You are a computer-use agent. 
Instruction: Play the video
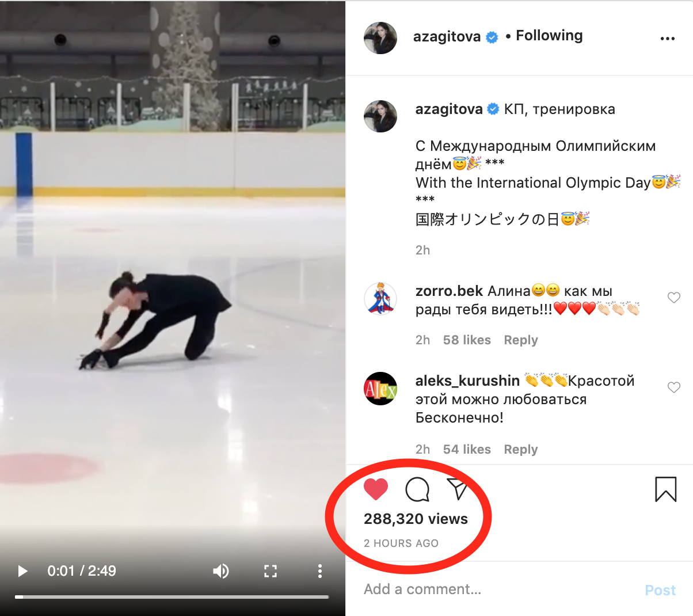click(x=22, y=571)
